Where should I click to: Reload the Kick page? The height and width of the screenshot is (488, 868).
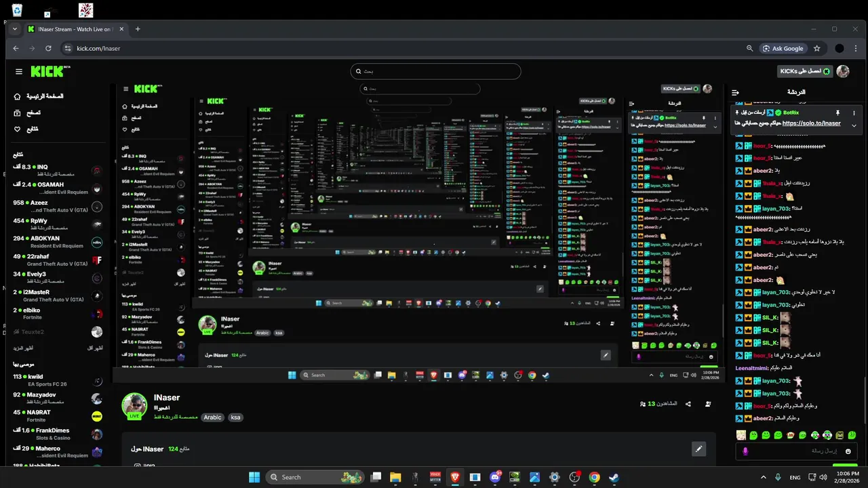point(48,48)
